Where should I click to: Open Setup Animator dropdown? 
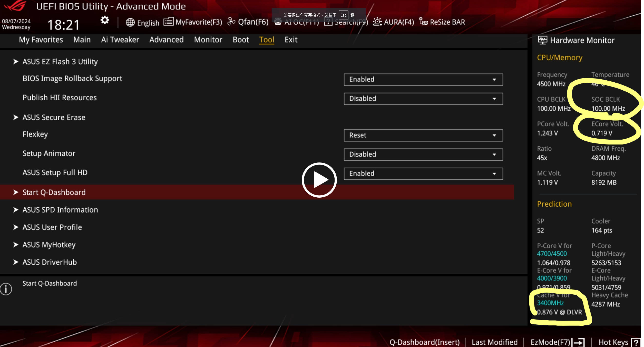pos(423,155)
